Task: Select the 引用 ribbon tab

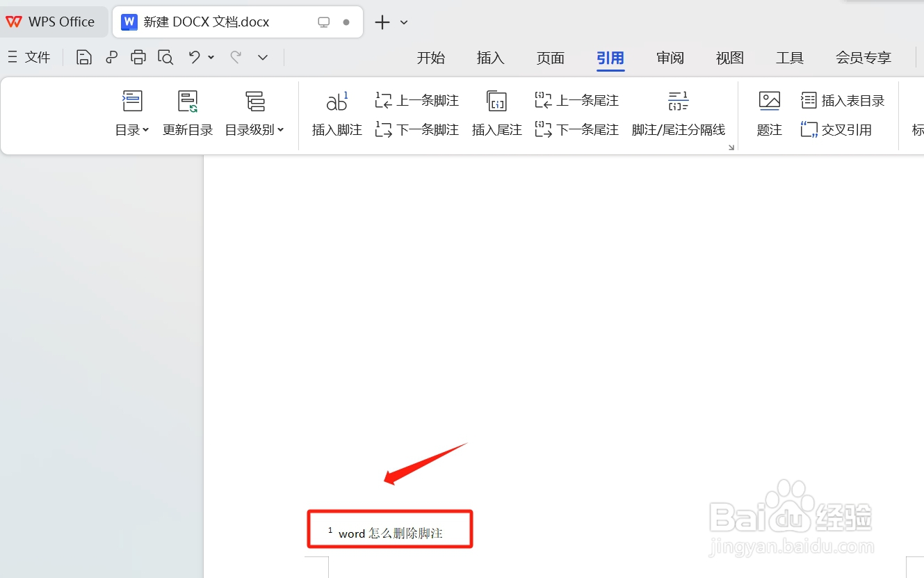Action: pyautogui.click(x=610, y=58)
